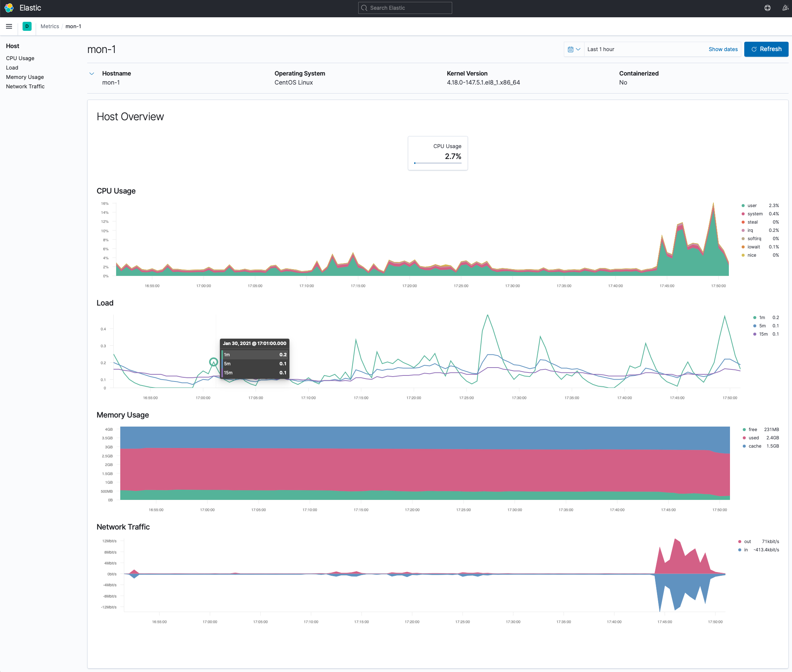Screen dimensions: 792x672
Task: Click the Elastic logo icon
Action: click(9, 8)
